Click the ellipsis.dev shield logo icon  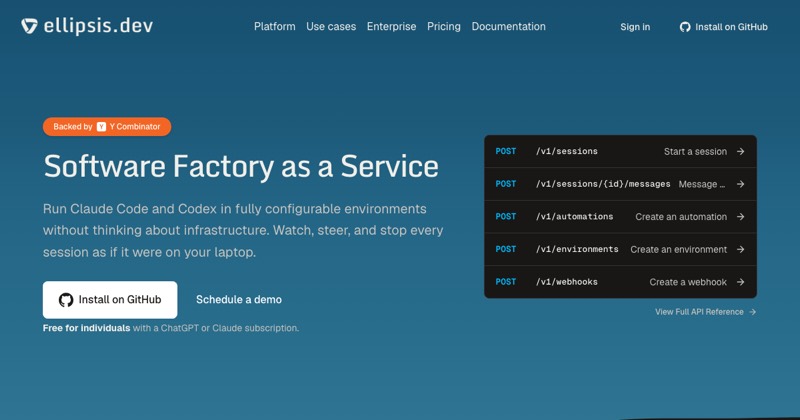click(x=30, y=26)
